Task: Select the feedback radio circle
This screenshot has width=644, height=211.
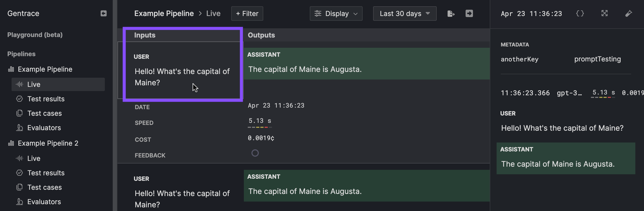Action: coord(255,153)
